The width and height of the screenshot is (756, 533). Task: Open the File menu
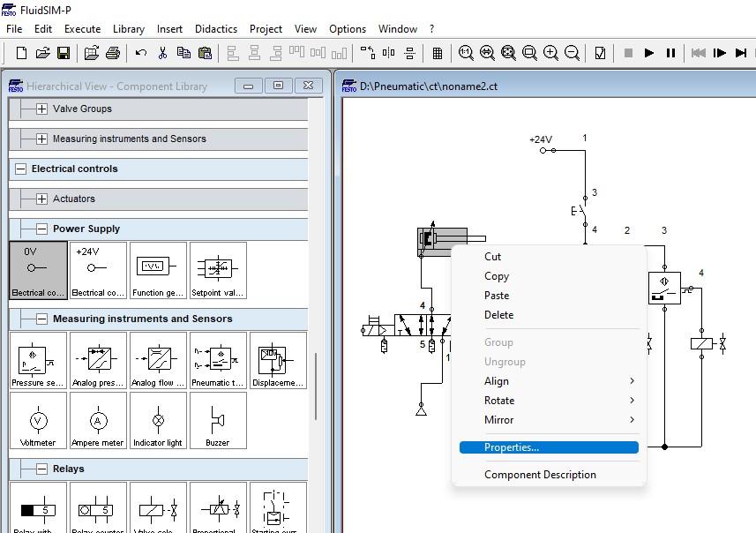[14, 29]
